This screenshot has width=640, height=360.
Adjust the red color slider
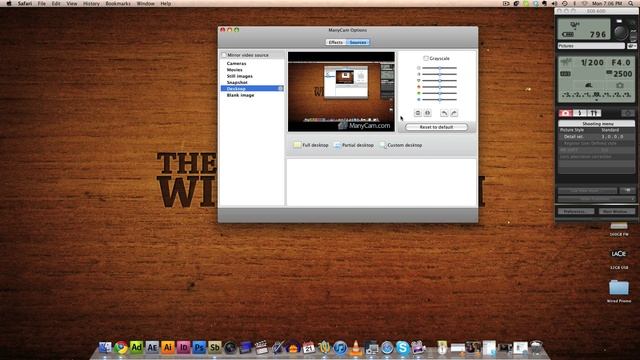pyautogui.click(x=439, y=87)
